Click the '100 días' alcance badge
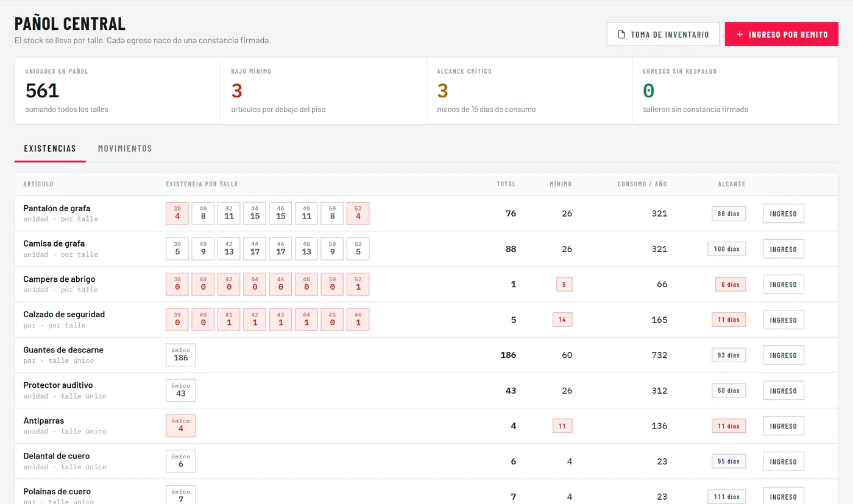Image resolution: width=853 pixels, height=504 pixels. tap(727, 249)
